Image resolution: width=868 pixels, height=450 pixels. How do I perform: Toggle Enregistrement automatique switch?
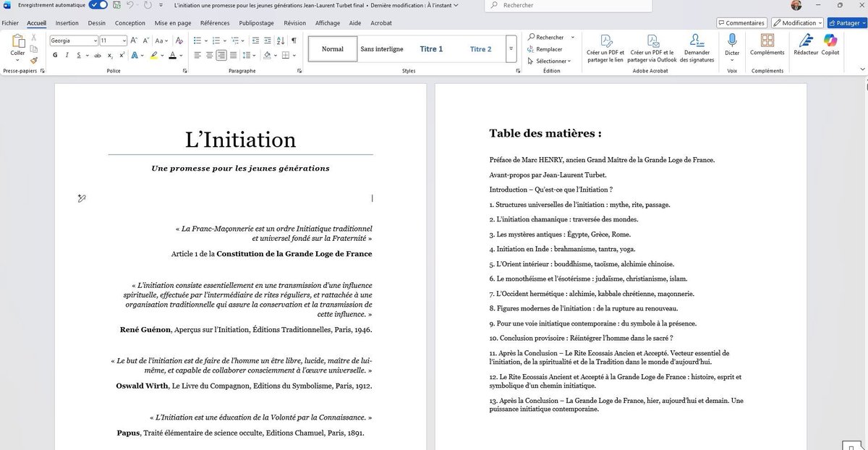[x=98, y=5]
